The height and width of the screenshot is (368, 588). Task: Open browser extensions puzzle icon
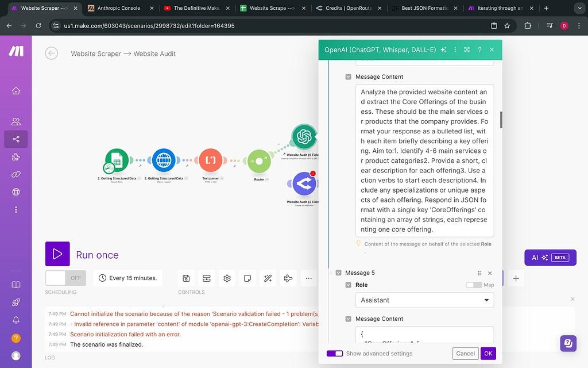[528, 25]
